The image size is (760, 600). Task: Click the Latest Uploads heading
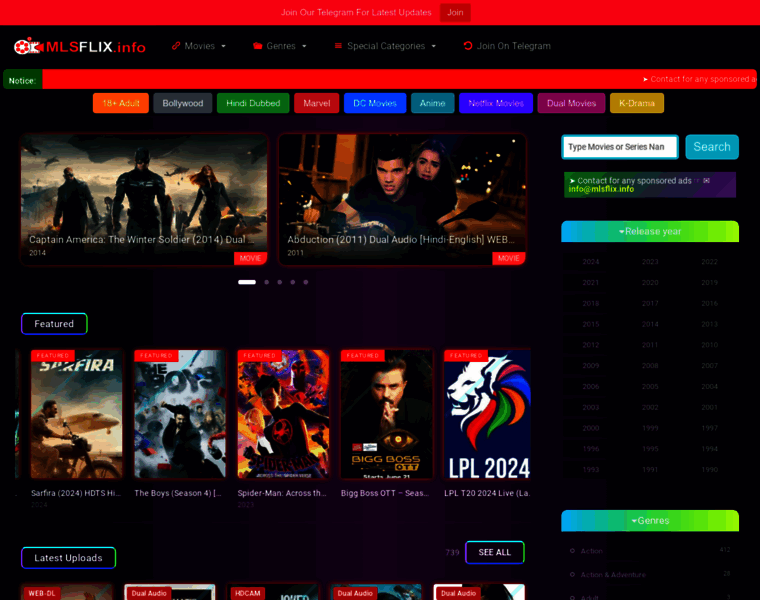pyautogui.click(x=68, y=558)
